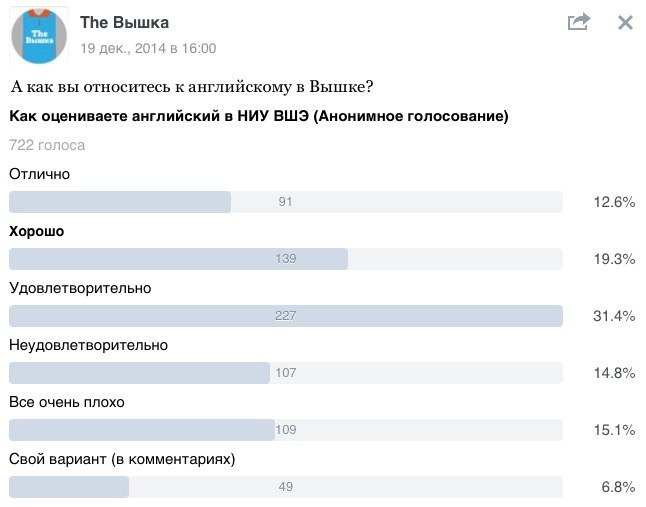
Task: Open The Вышка profile avatar
Action: [39, 35]
